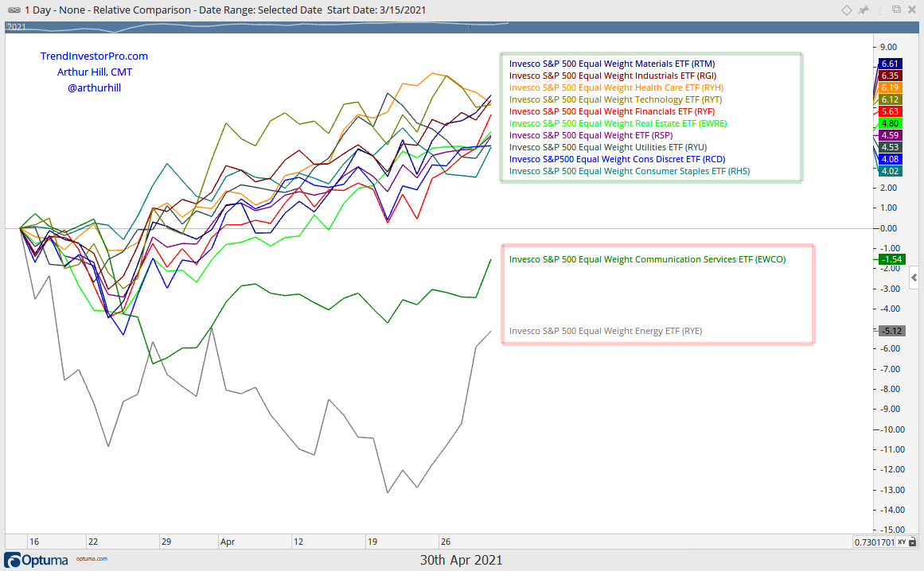Select the Consumer Staples ETF (RHS) legend label
This screenshot has height=571, width=924.
(x=630, y=171)
